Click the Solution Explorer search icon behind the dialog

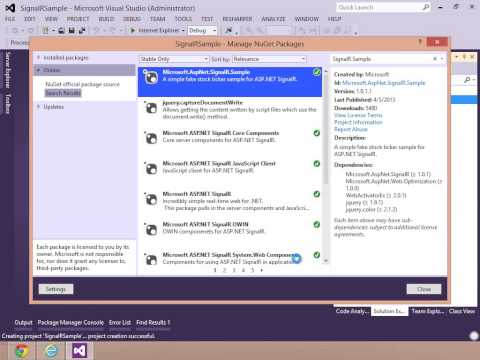tap(467, 79)
